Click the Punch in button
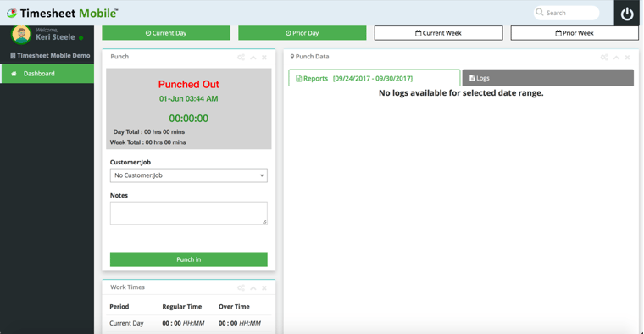The height and width of the screenshot is (334, 644). point(188,259)
